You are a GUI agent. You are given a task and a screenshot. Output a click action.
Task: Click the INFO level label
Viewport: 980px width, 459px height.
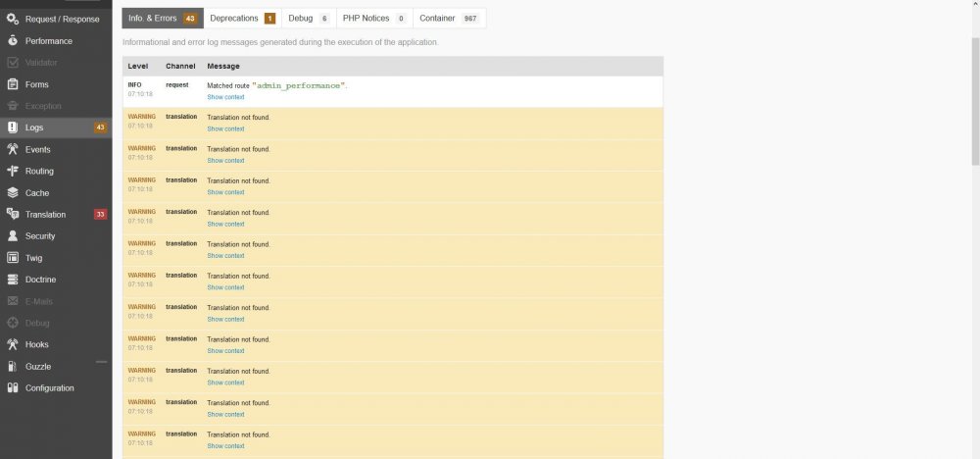(135, 85)
